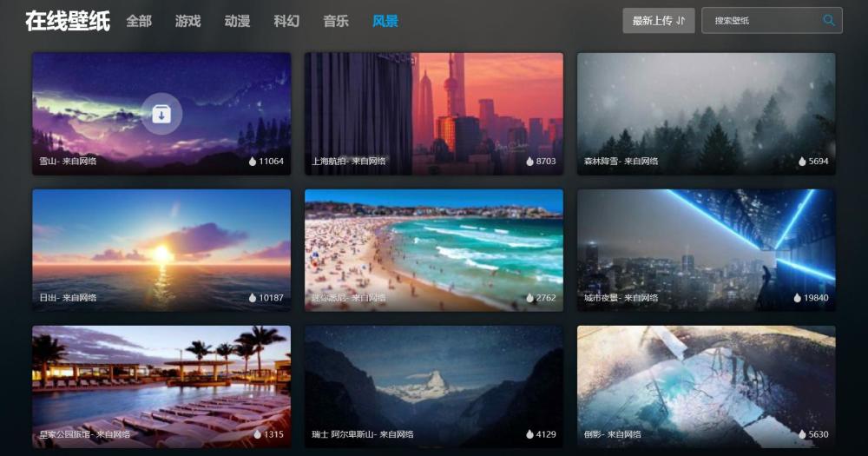Click the caption 城市夜景- 来自网络

tap(621, 298)
